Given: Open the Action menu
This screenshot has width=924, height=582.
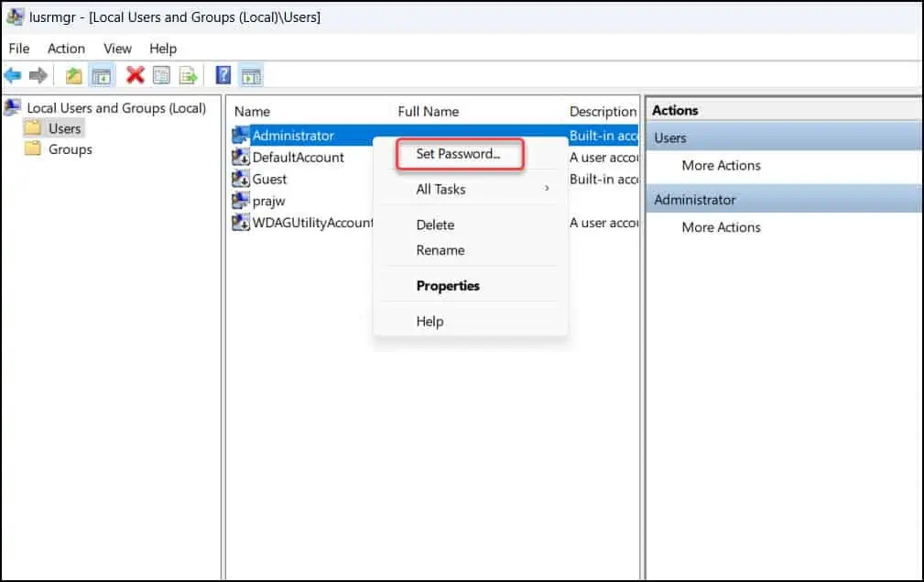Looking at the screenshot, I should (x=66, y=49).
